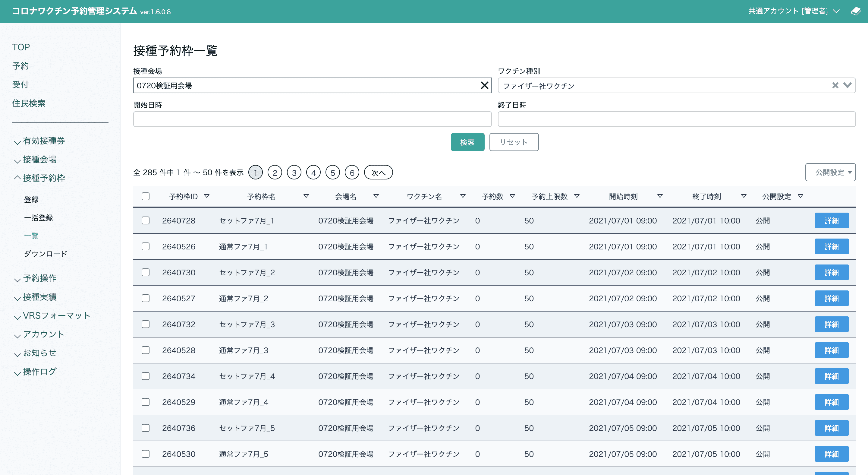This screenshot has width=868, height=475.
Task: Clear the 接種会場 field using the X icon
Action: 484,85
